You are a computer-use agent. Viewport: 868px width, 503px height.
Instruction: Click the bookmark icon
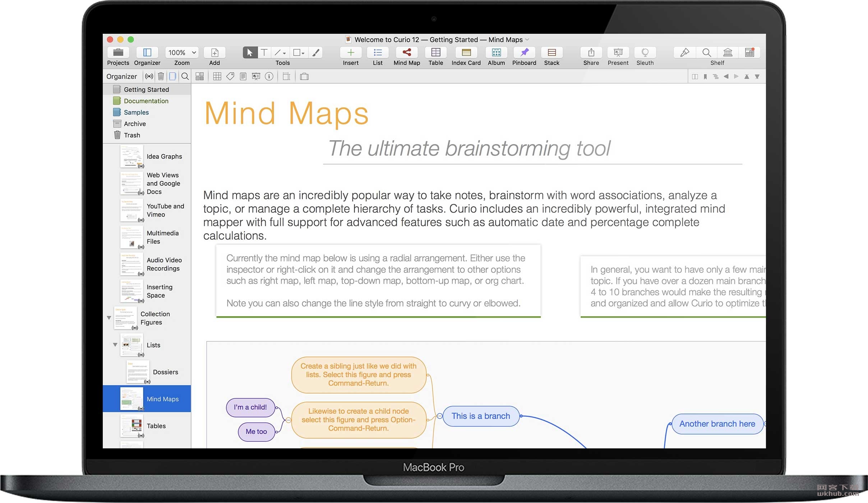tap(705, 77)
